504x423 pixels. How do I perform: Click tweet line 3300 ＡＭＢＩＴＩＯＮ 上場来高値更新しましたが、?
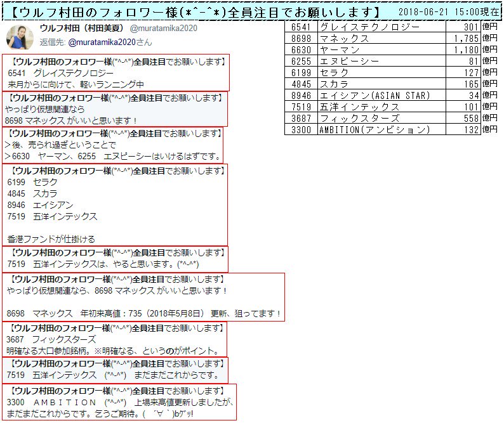click(119, 403)
